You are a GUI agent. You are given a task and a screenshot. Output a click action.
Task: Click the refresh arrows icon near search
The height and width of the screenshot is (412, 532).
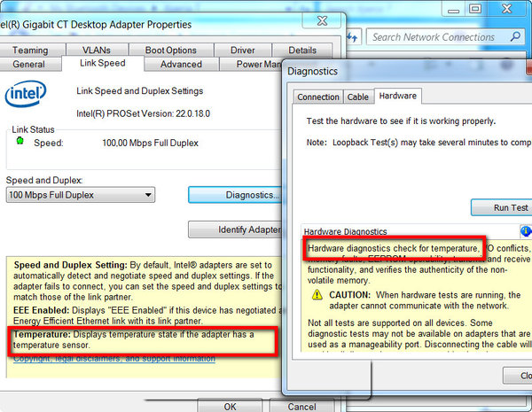(353, 37)
